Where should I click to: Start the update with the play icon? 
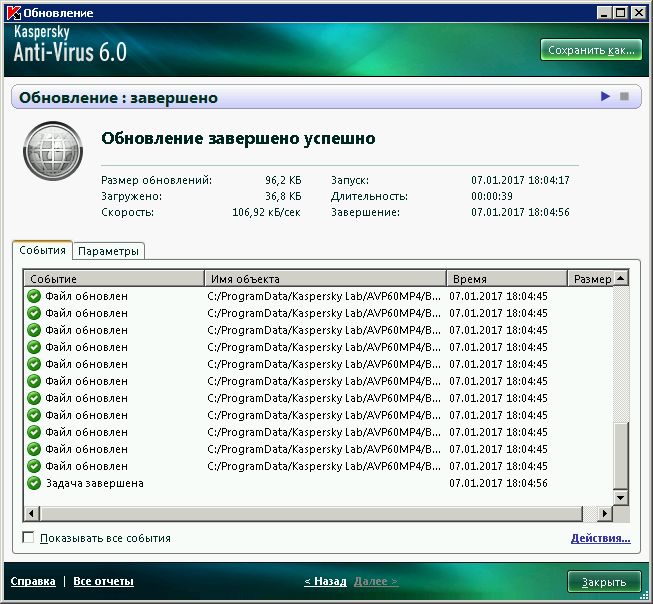click(606, 97)
